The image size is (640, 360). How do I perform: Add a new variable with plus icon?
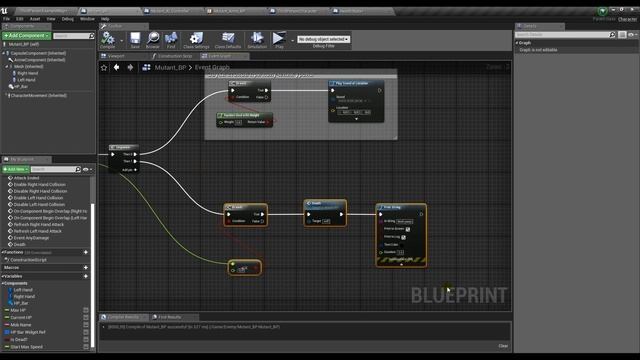pyautogui.click(x=86, y=276)
